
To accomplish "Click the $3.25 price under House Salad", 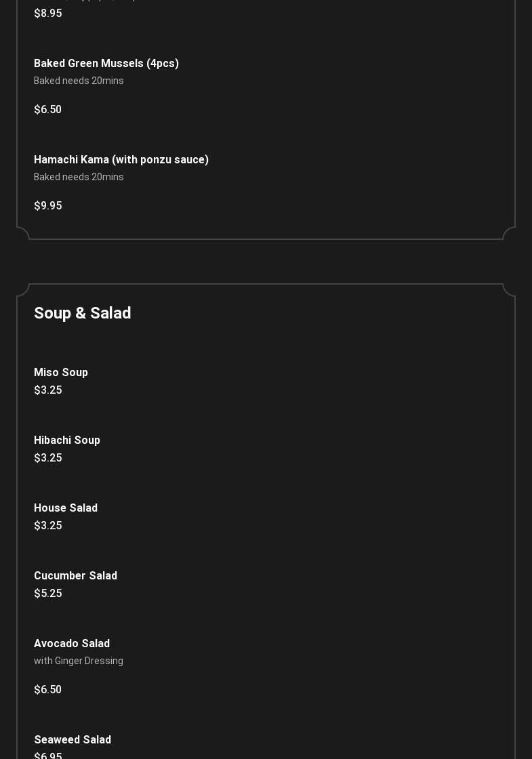I will click(48, 526).
